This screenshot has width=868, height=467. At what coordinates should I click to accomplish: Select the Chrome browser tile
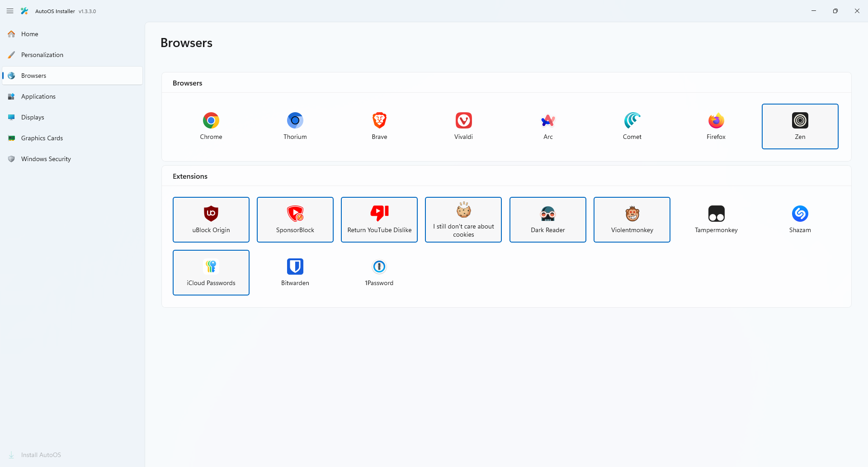(211, 126)
